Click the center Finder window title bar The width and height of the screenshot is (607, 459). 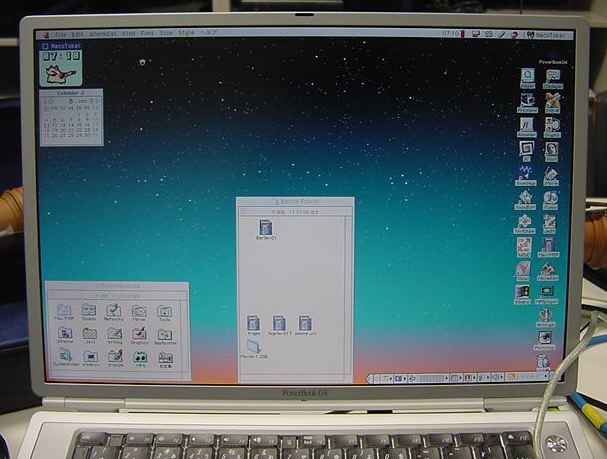[x=295, y=202]
